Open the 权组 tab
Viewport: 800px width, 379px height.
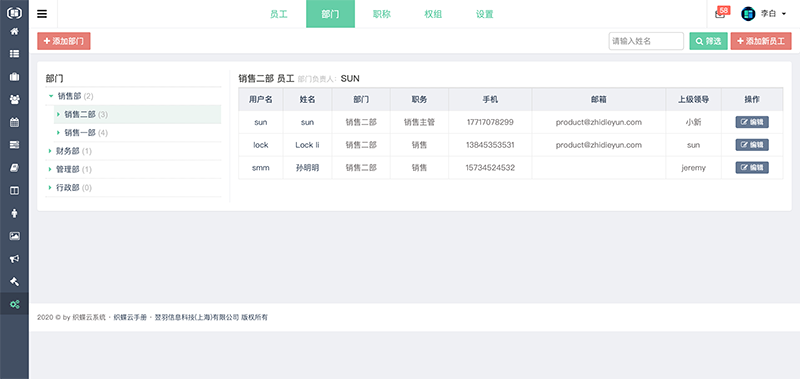(x=433, y=14)
